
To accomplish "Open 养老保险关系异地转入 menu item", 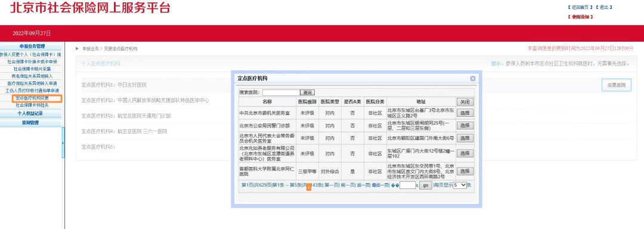I will (32, 76).
